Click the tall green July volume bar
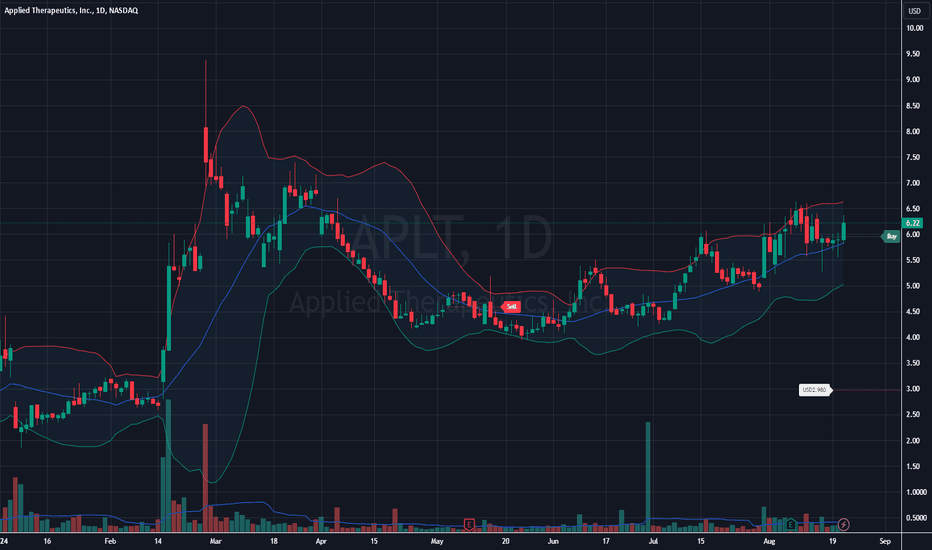 point(648,477)
